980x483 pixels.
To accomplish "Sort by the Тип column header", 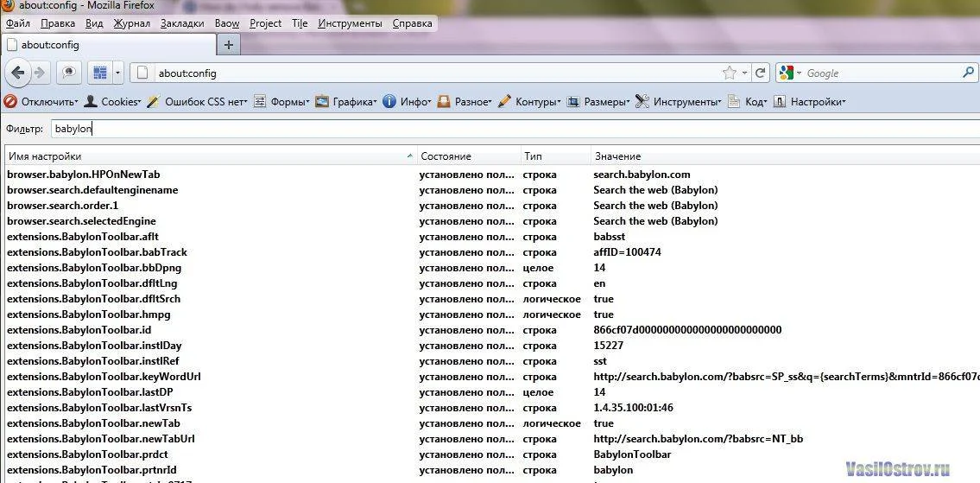I will click(x=555, y=156).
